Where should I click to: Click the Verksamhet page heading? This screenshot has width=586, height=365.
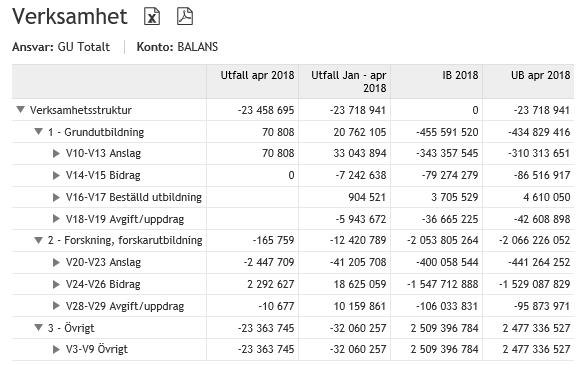point(70,16)
